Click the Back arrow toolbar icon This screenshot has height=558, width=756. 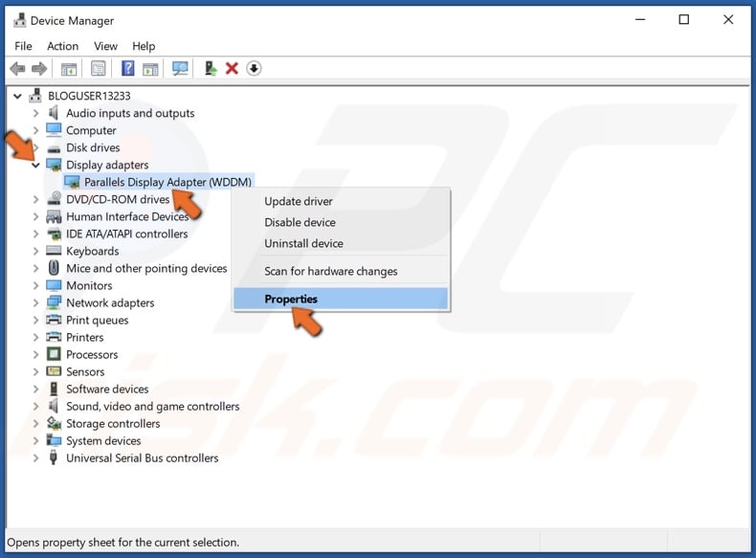point(18,69)
